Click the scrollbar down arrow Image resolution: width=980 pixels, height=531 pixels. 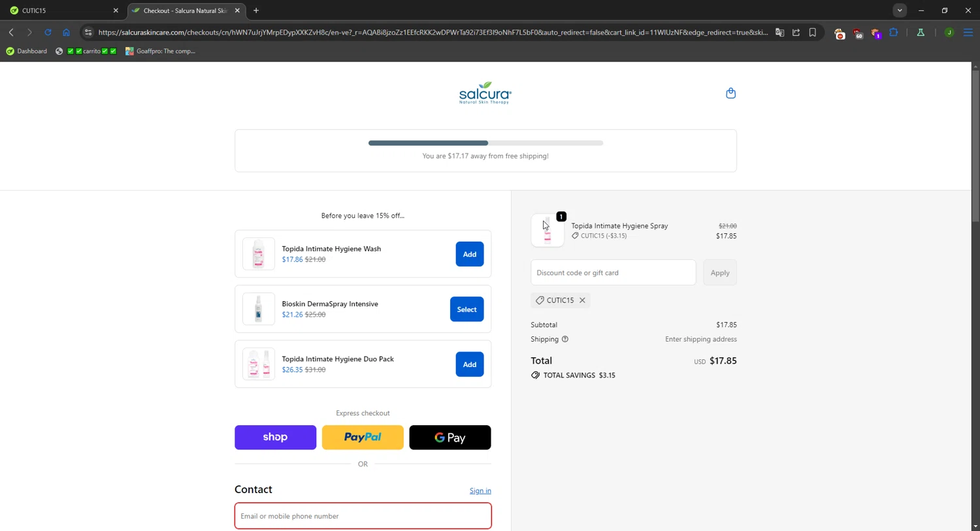coord(975,526)
